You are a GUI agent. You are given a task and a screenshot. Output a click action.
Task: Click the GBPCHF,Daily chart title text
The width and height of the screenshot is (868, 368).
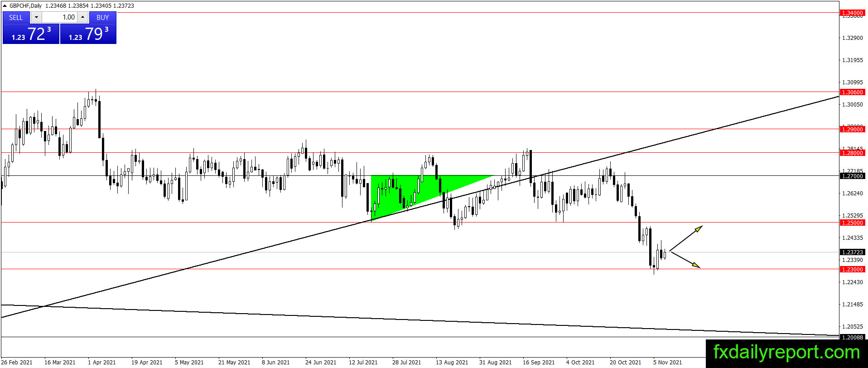(x=26, y=6)
